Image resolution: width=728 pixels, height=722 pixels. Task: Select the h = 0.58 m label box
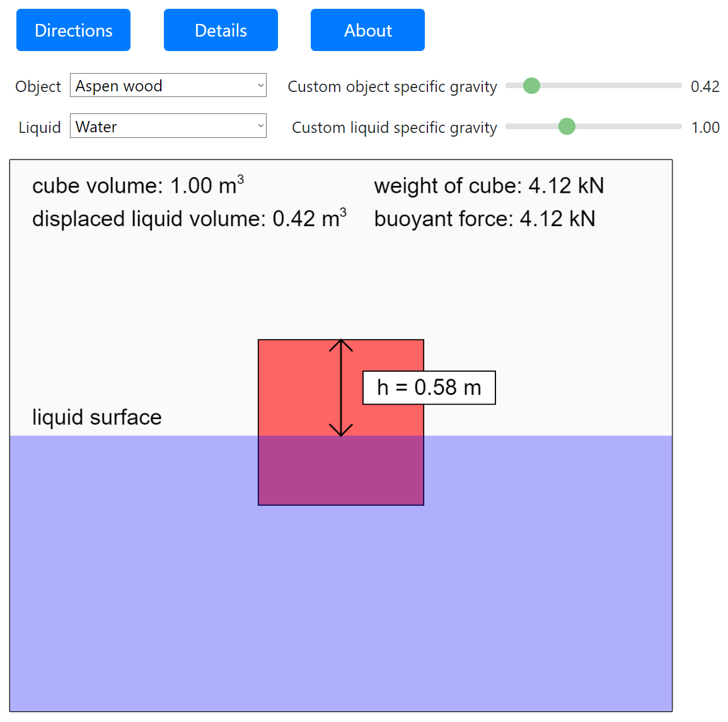(429, 387)
